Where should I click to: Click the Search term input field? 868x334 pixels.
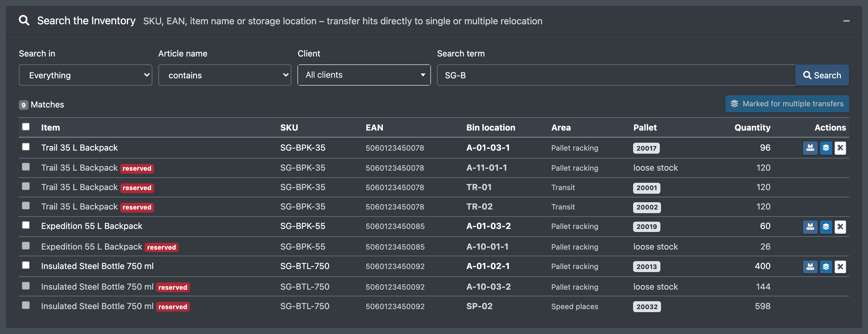tap(616, 75)
